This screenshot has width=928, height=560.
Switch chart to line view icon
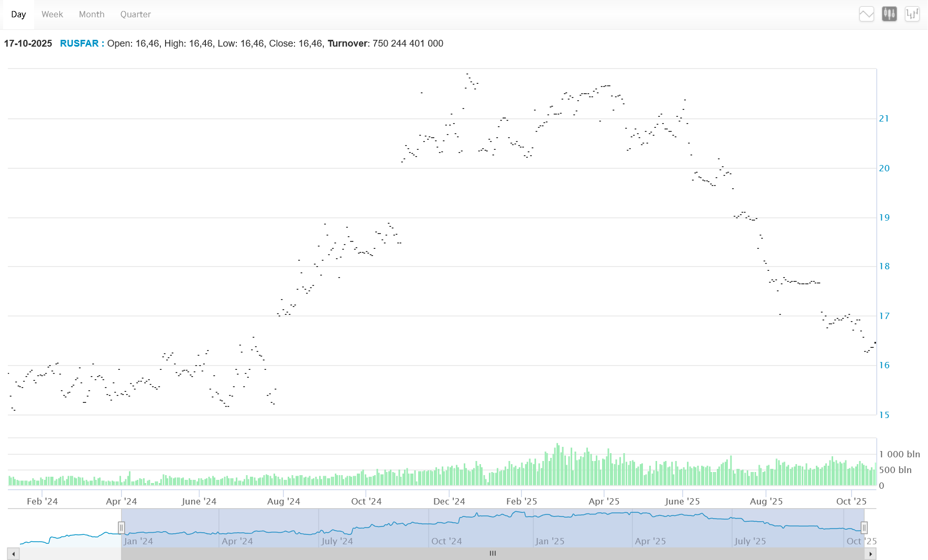coord(867,14)
